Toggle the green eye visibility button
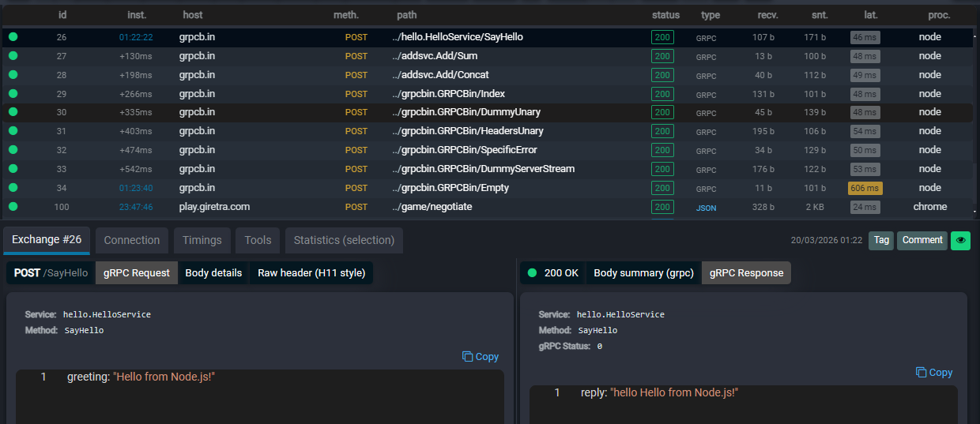Screen dimensions: 980x424 [x=960, y=240]
